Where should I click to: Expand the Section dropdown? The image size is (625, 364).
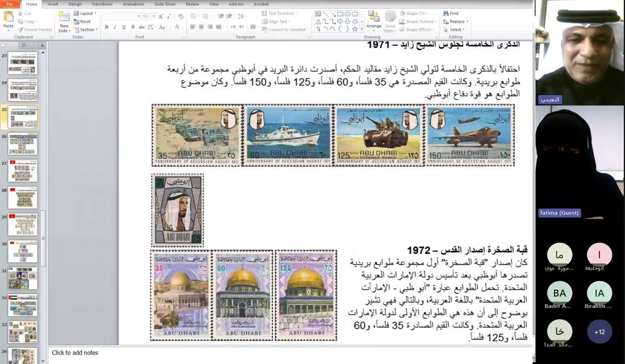coord(88,29)
